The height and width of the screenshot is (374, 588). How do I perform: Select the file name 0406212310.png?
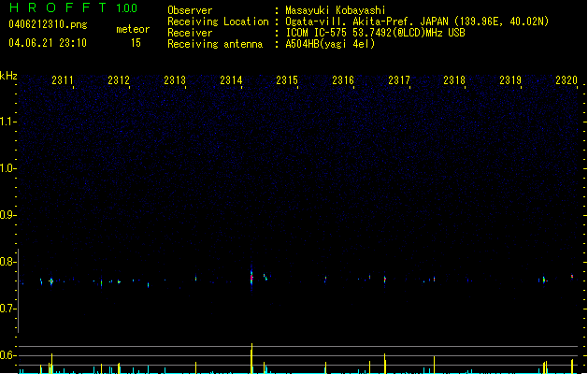tap(48, 24)
